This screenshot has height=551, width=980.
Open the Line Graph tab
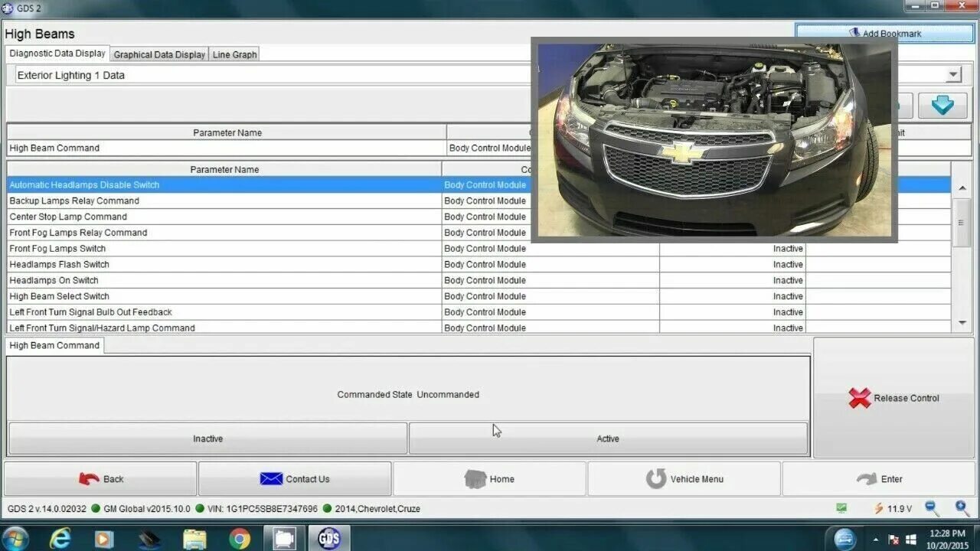click(x=234, y=54)
